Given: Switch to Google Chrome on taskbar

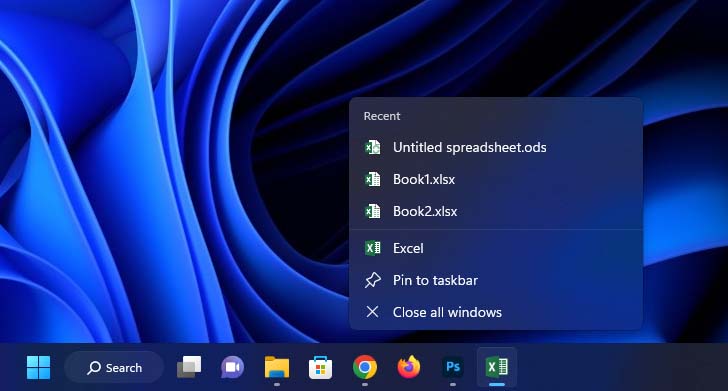Looking at the screenshot, I should [x=364, y=367].
